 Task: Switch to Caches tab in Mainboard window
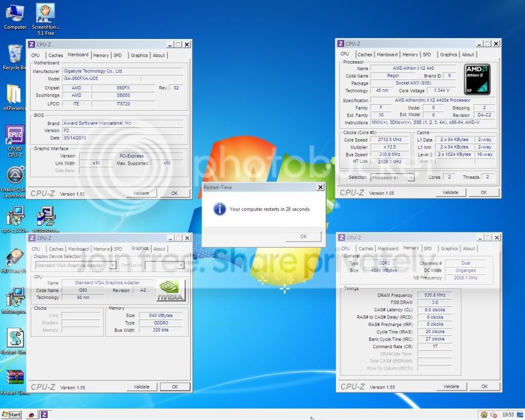pos(55,55)
